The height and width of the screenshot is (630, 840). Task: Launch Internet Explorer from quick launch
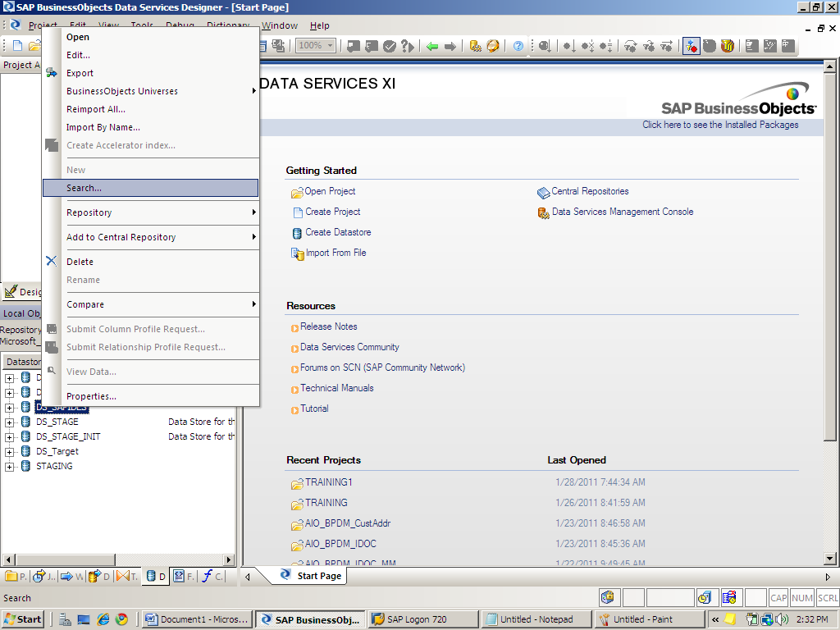[x=103, y=619]
